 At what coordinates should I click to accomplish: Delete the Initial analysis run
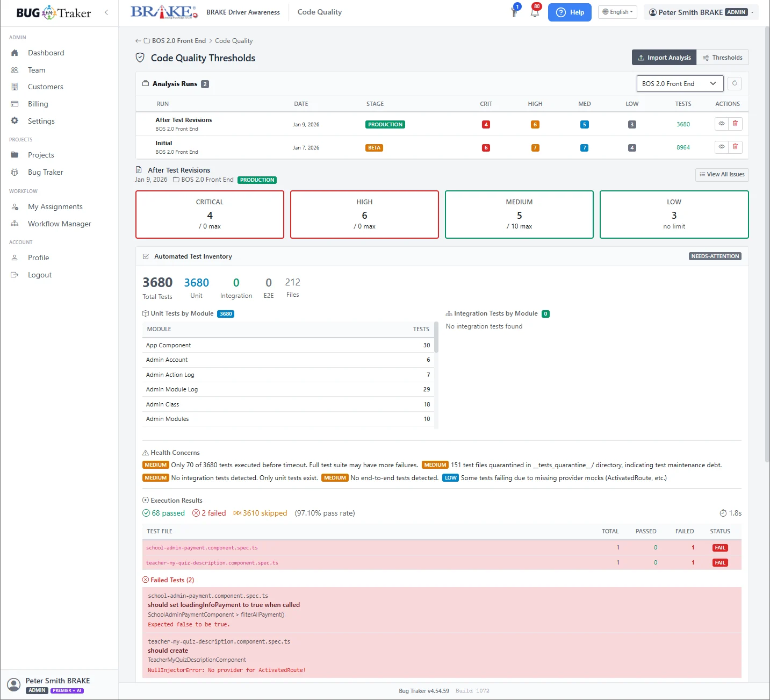click(x=736, y=147)
